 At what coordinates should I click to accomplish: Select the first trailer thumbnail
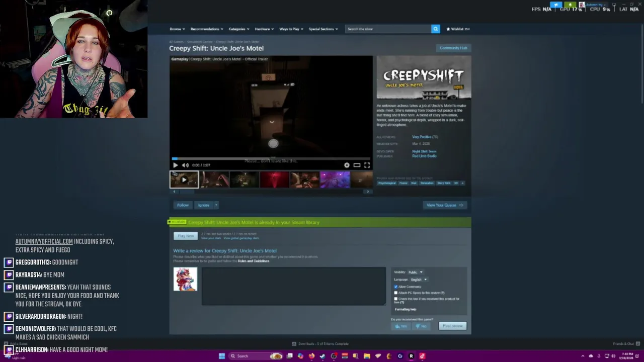184,179
